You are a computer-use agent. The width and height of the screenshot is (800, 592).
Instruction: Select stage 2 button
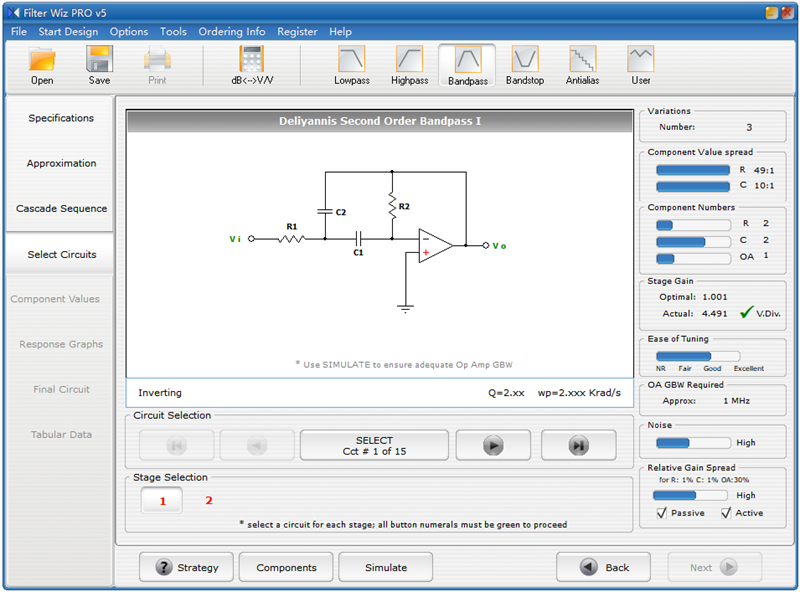(209, 501)
